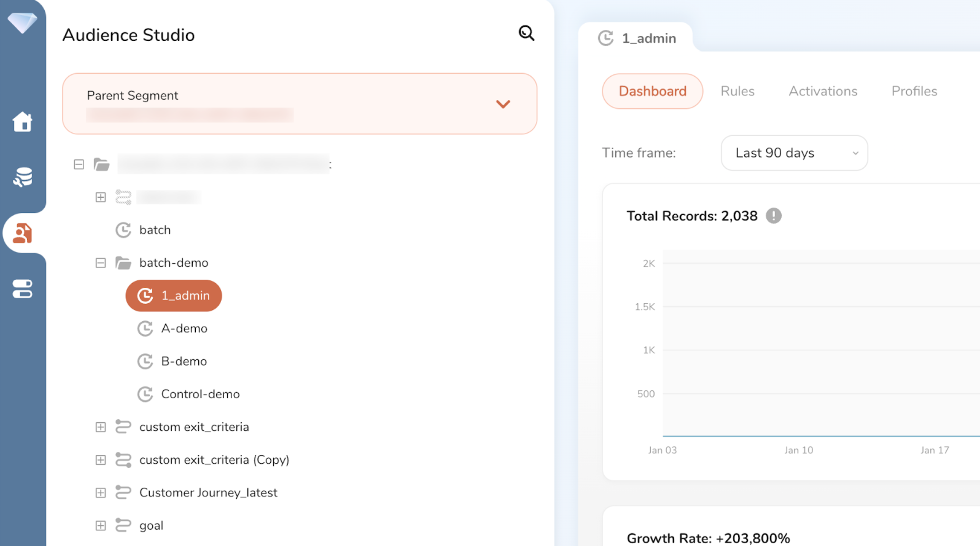The height and width of the screenshot is (546, 980).
Task: Collapse the batch-demo folder
Action: (101, 263)
